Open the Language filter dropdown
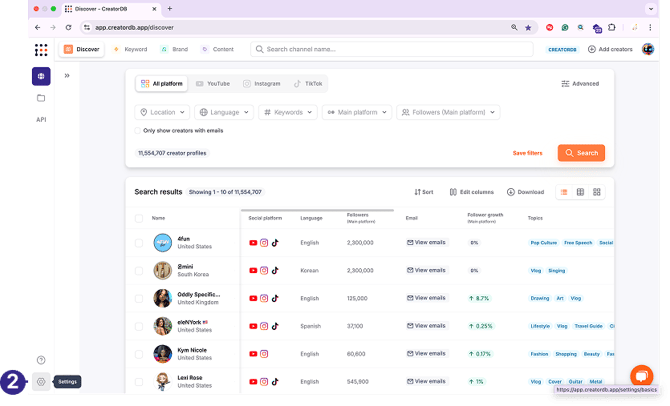670x406 pixels. click(224, 112)
